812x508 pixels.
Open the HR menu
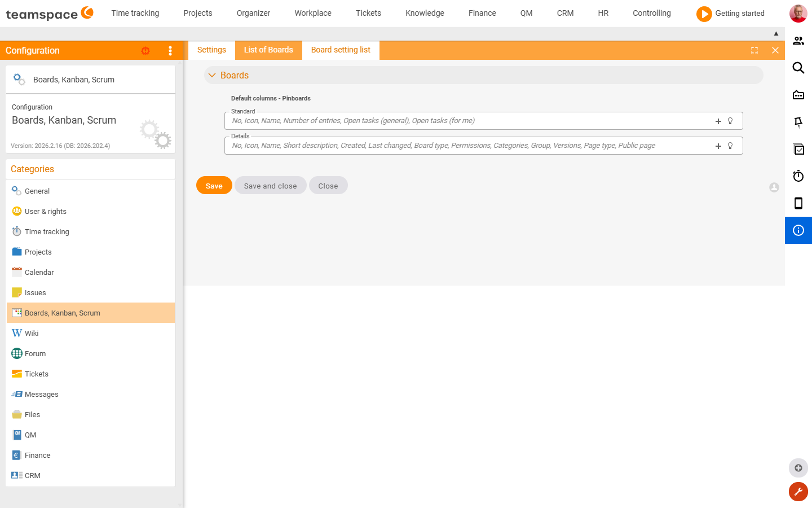[x=603, y=13]
